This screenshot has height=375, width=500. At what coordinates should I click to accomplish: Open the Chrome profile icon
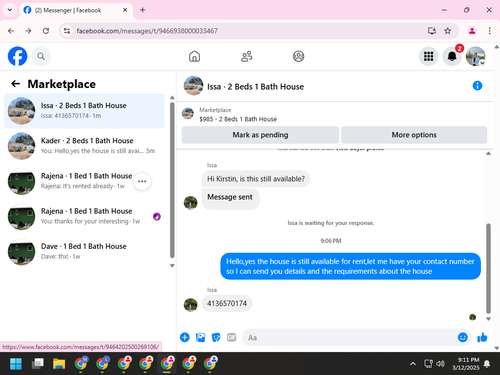pos(472,31)
